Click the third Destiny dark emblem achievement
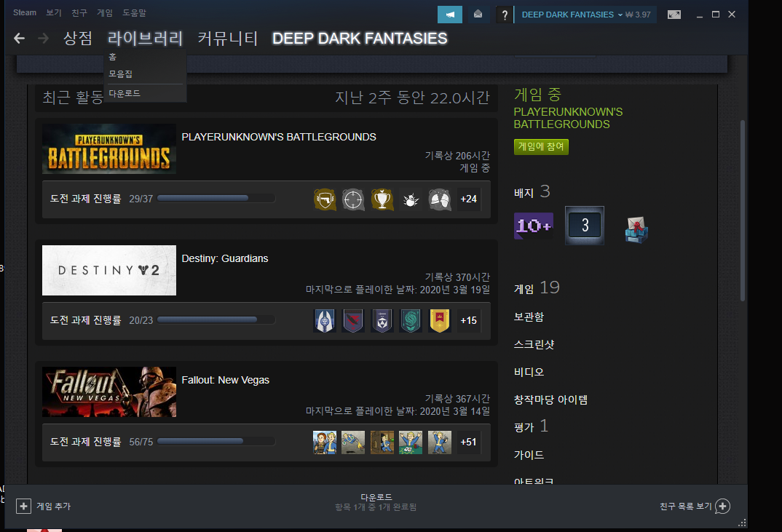Image resolution: width=782 pixels, height=532 pixels. [382, 321]
